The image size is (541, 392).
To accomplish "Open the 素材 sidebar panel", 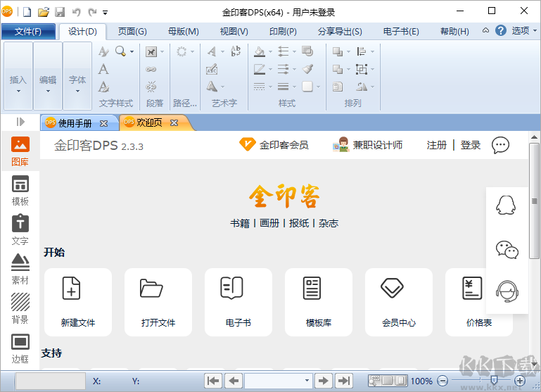I will point(20,270).
